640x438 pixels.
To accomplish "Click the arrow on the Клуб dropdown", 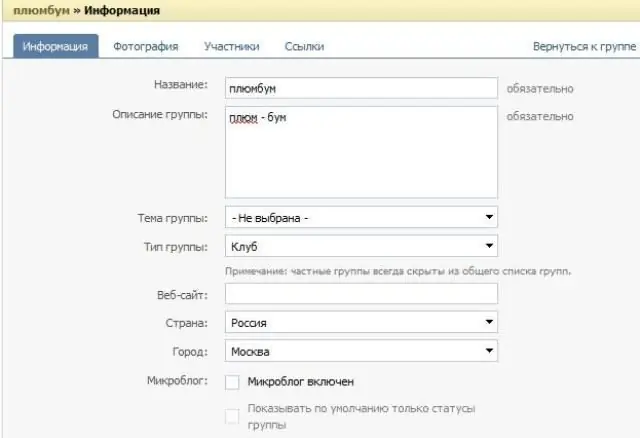I will coord(489,246).
